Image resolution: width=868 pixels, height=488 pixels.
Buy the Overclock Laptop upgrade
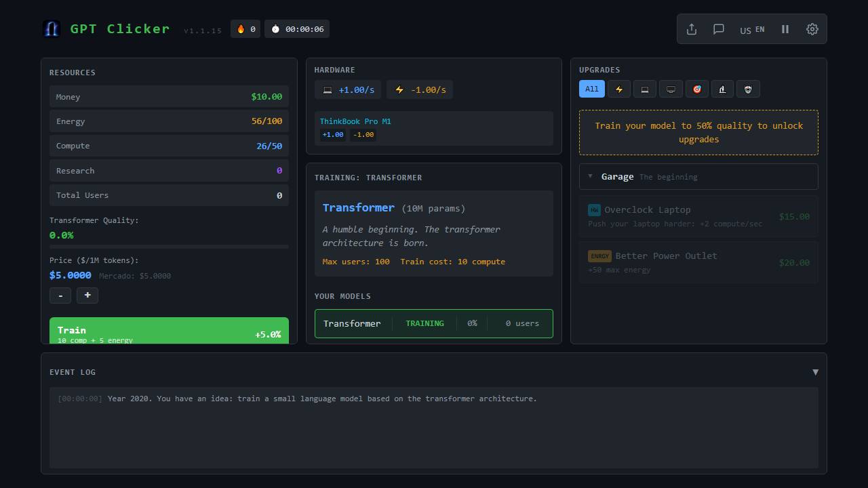click(x=698, y=217)
